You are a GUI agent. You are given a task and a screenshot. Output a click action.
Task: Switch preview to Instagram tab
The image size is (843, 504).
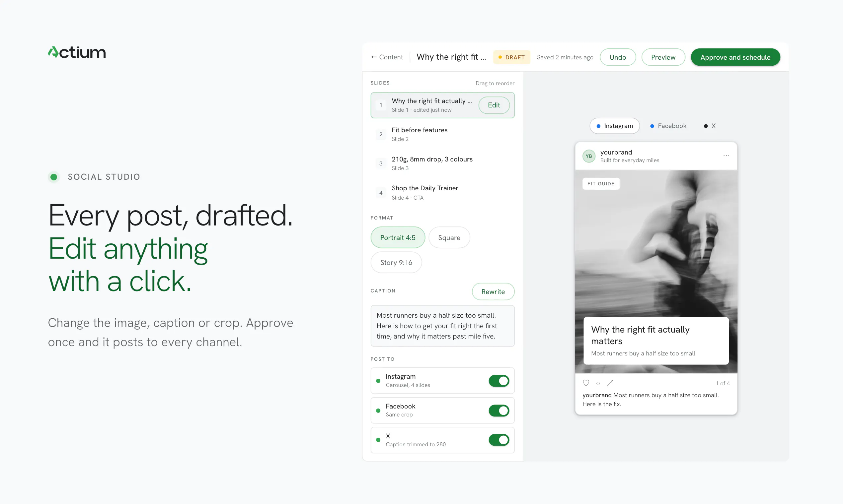615,126
